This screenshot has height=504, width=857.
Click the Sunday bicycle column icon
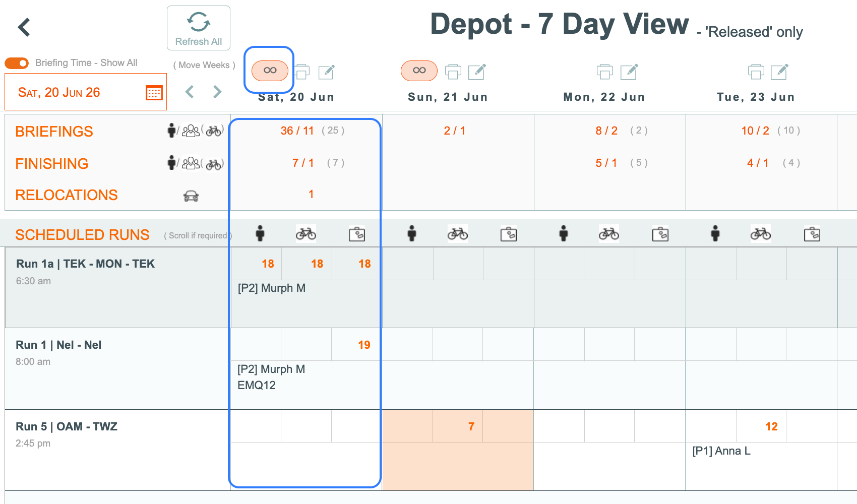click(458, 233)
